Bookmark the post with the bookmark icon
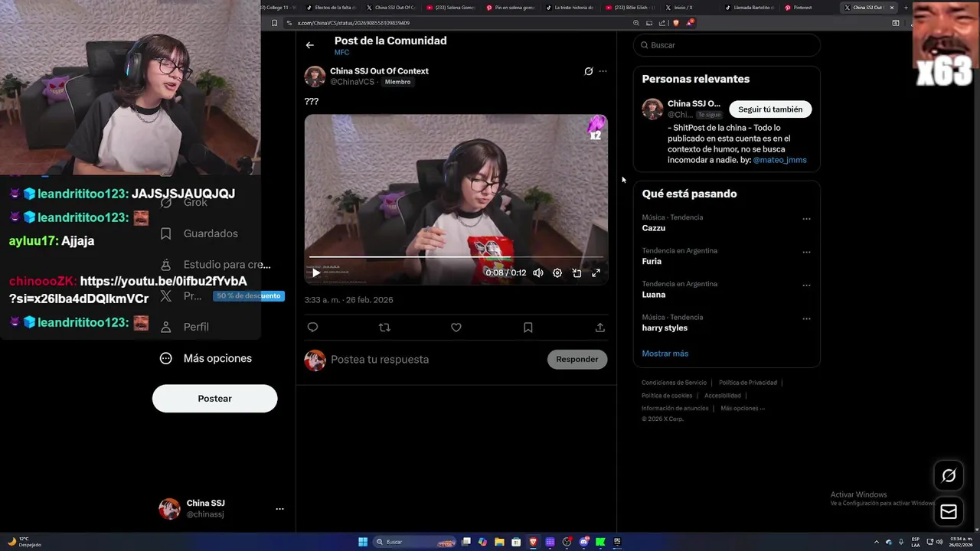 click(x=528, y=328)
